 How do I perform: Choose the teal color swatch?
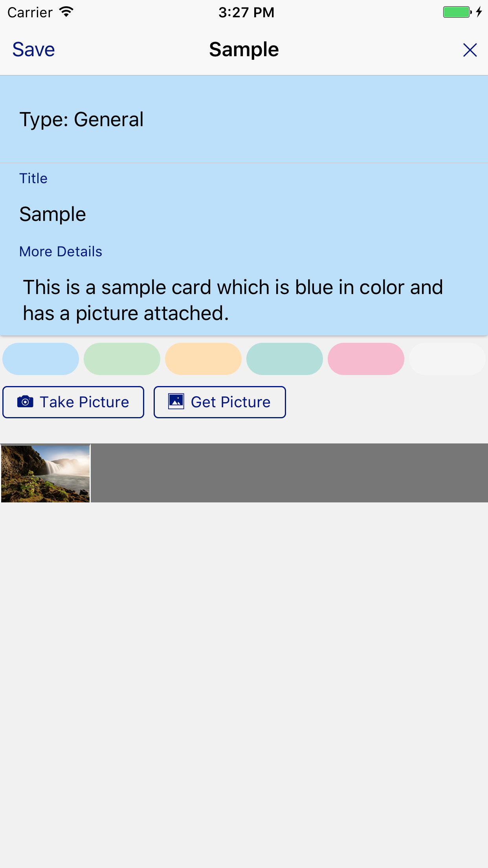tap(284, 359)
